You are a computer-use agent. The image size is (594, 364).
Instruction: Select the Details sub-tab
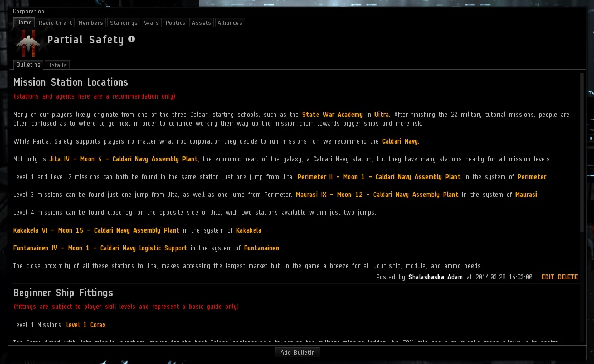click(57, 65)
